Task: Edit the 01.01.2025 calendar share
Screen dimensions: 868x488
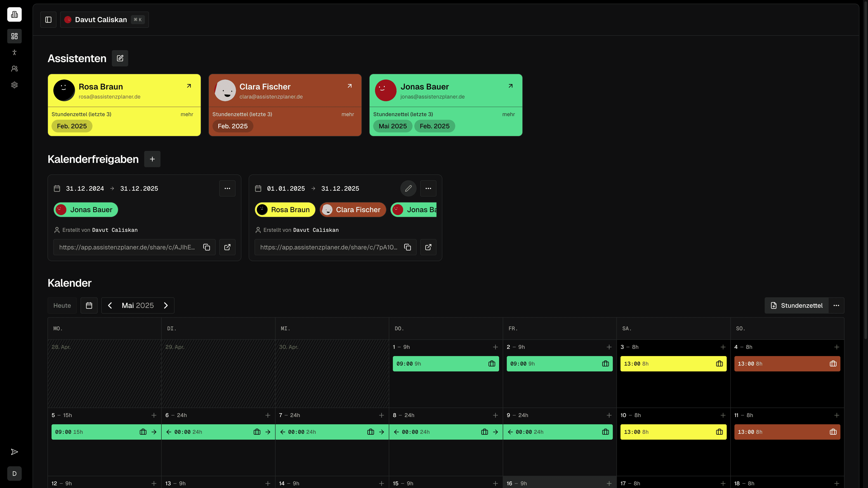Action: coord(408,188)
